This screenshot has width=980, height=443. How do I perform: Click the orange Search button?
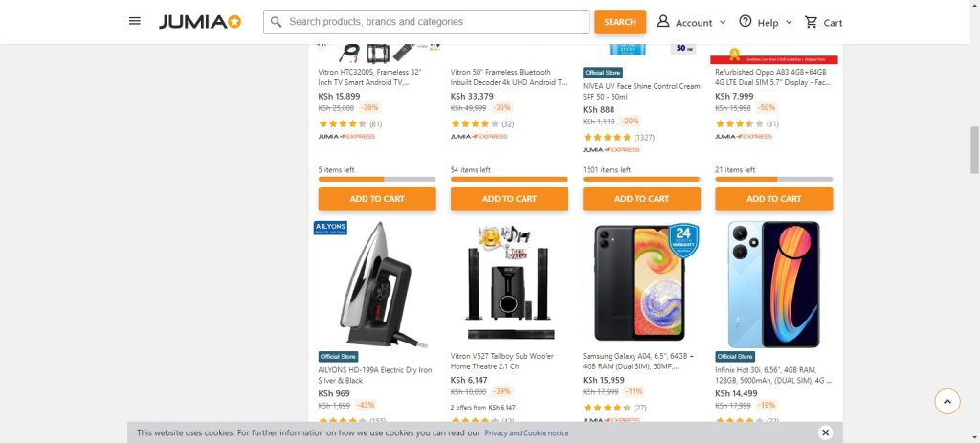point(619,22)
